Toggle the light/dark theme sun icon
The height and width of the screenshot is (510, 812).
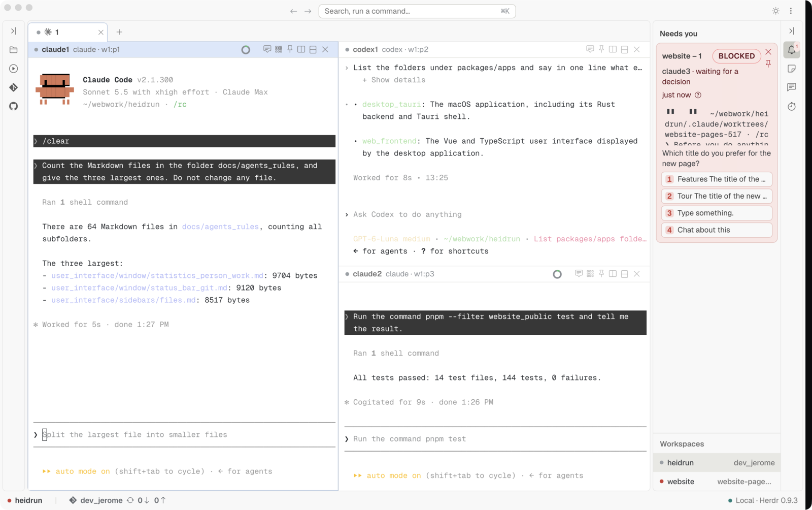tap(776, 11)
